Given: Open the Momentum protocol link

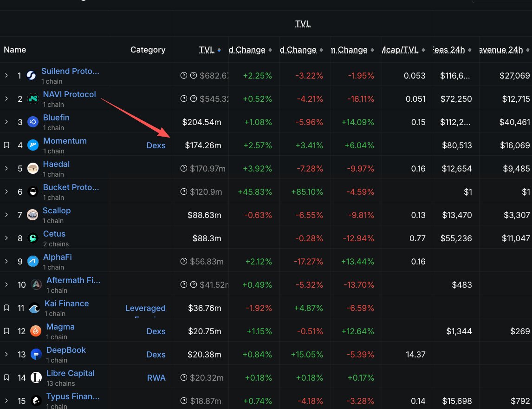Looking at the screenshot, I should tap(65, 141).
